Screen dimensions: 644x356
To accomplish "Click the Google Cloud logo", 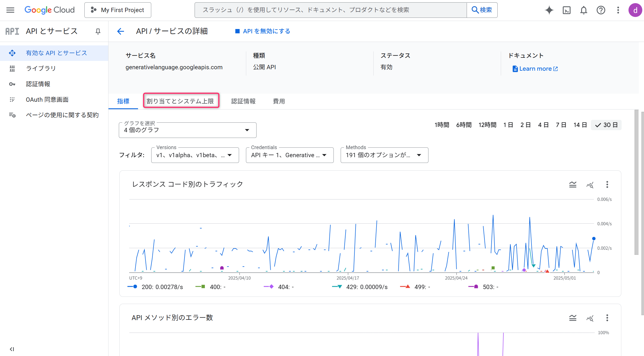I will tap(49, 10).
